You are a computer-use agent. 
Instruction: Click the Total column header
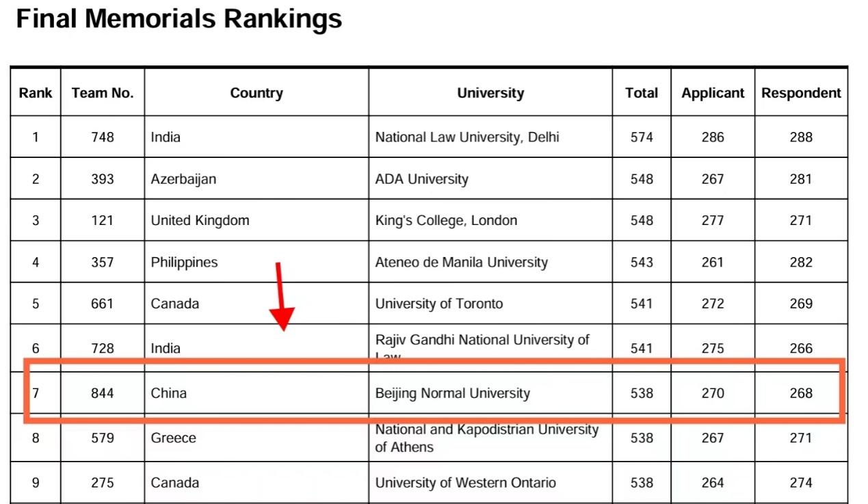pyautogui.click(x=642, y=93)
